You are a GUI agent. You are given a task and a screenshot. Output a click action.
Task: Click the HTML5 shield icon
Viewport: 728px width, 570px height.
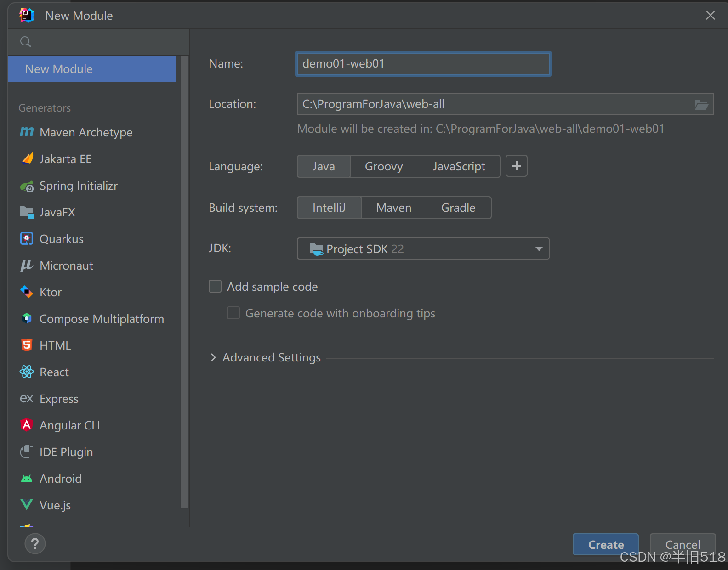pos(27,345)
